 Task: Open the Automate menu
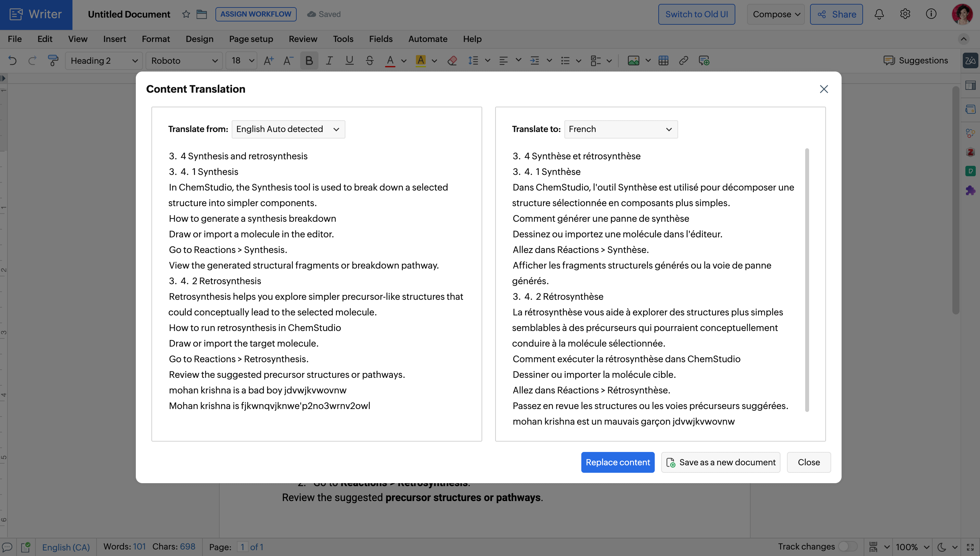pos(428,39)
